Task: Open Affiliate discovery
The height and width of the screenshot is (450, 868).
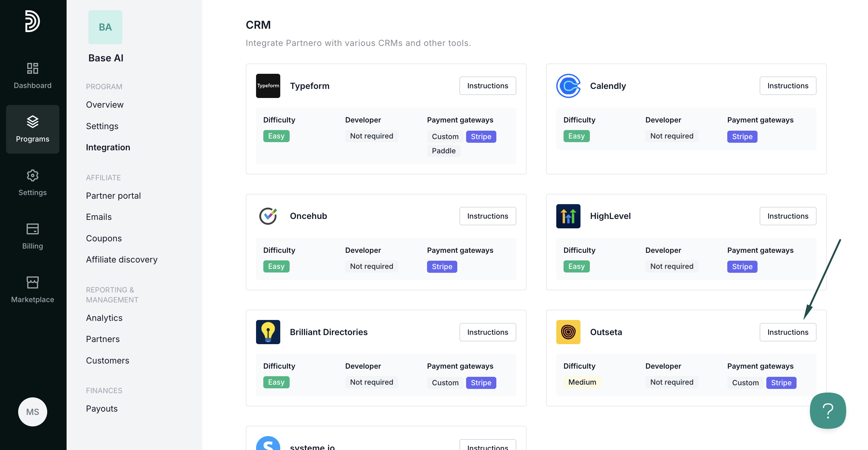Action: pyautogui.click(x=122, y=259)
